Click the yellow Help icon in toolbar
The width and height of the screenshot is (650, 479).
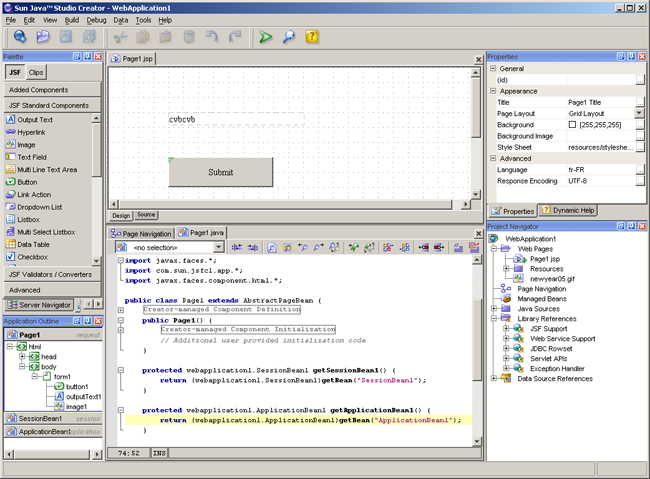click(x=311, y=37)
